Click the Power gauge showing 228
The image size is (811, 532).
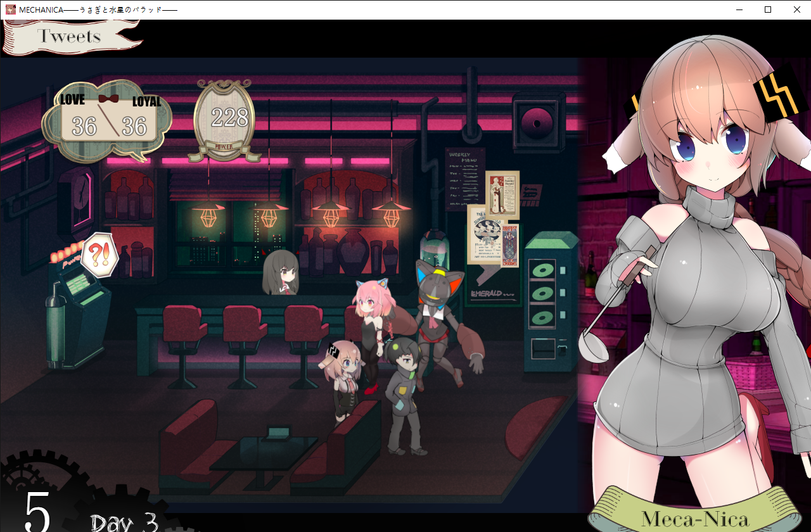[225, 120]
